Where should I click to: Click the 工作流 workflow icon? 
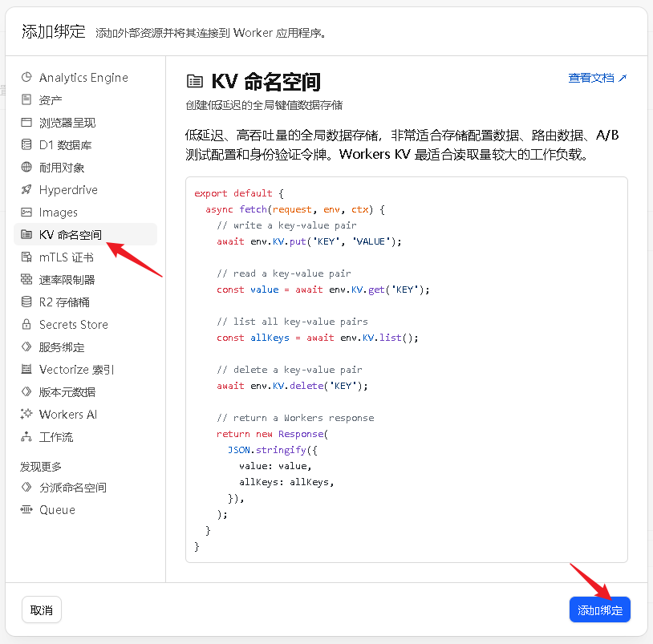click(x=26, y=437)
